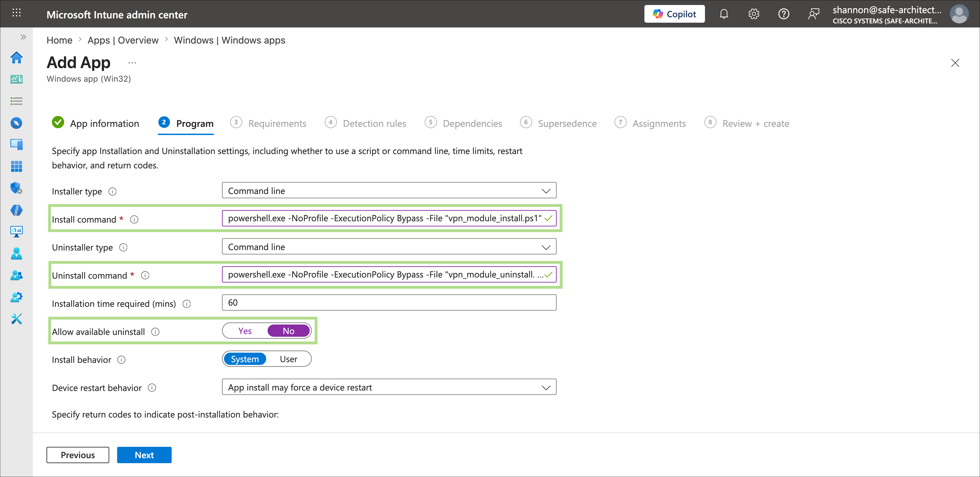Open portal settings gear icon

[x=754, y=14]
